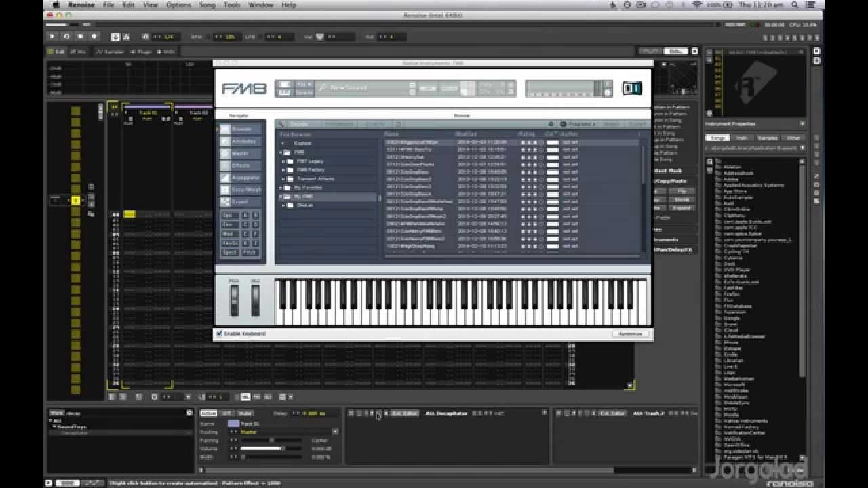868x488 pixels.
Task: Expand the OneLab folder under My FM8
Action: pyautogui.click(x=283, y=205)
